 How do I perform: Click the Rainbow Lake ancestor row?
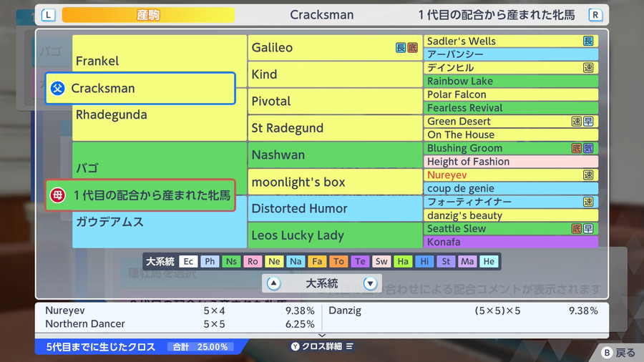(x=511, y=82)
